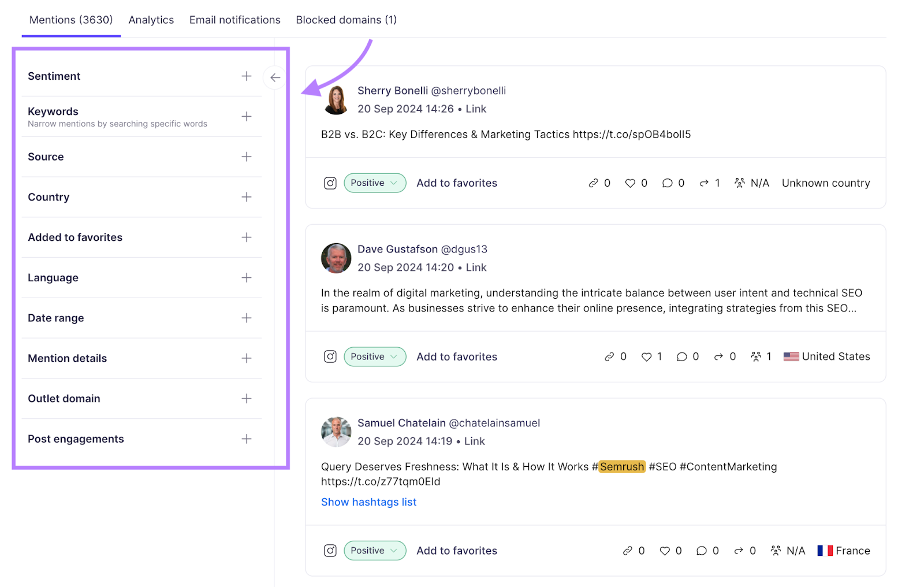
Task: Expand the Sentiment filter
Action: (x=247, y=76)
